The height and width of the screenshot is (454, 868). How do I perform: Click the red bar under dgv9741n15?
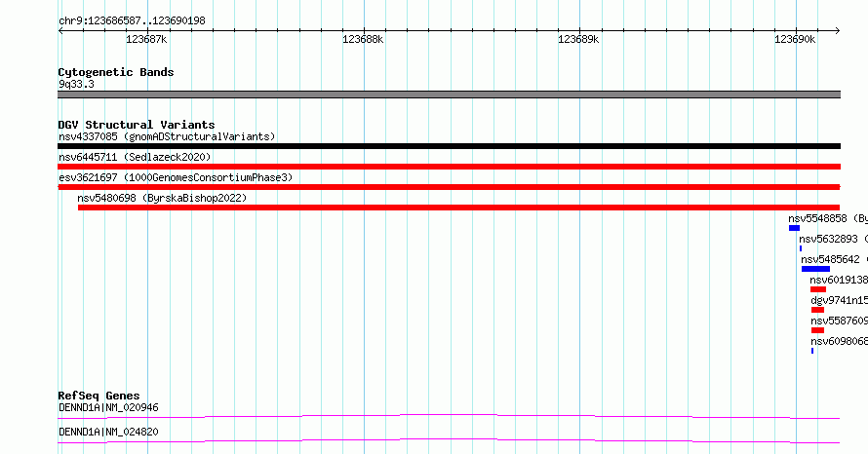pos(817,310)
